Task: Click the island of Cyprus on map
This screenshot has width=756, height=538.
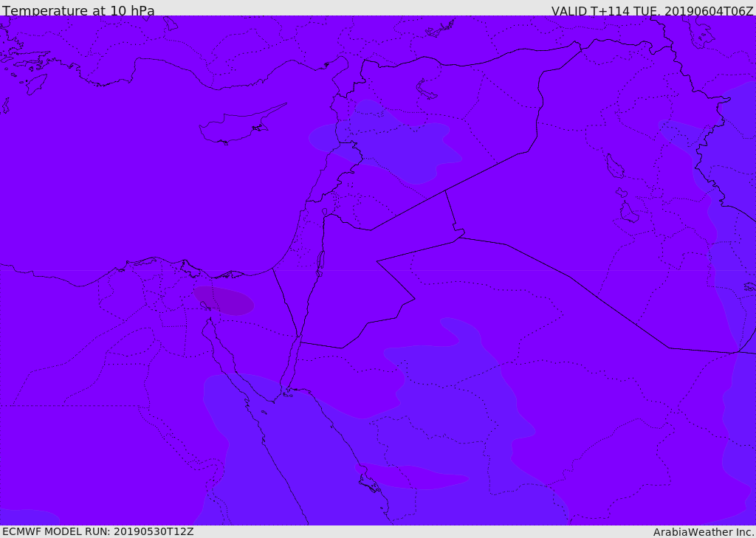Action: (241, 125)
